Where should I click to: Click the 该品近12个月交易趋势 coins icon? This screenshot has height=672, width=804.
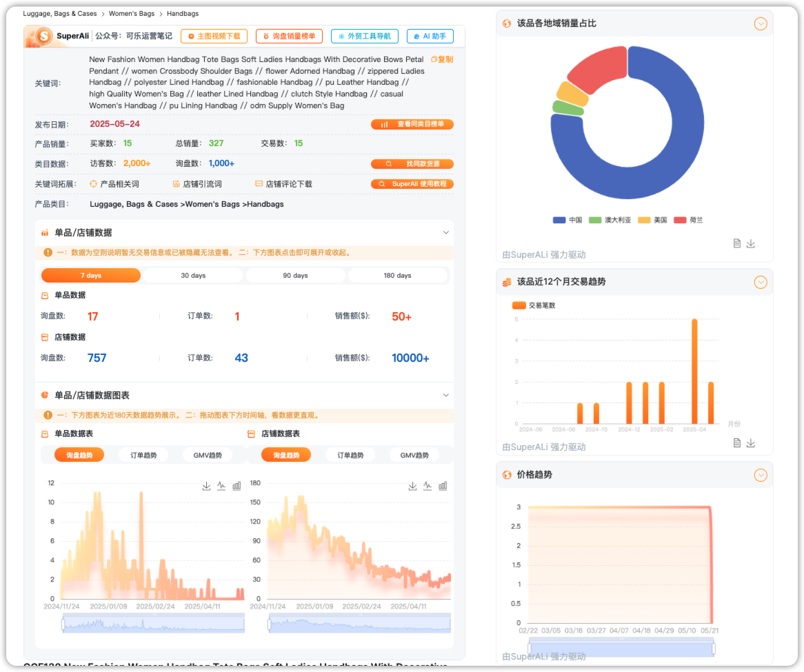(x=507, y=282)
